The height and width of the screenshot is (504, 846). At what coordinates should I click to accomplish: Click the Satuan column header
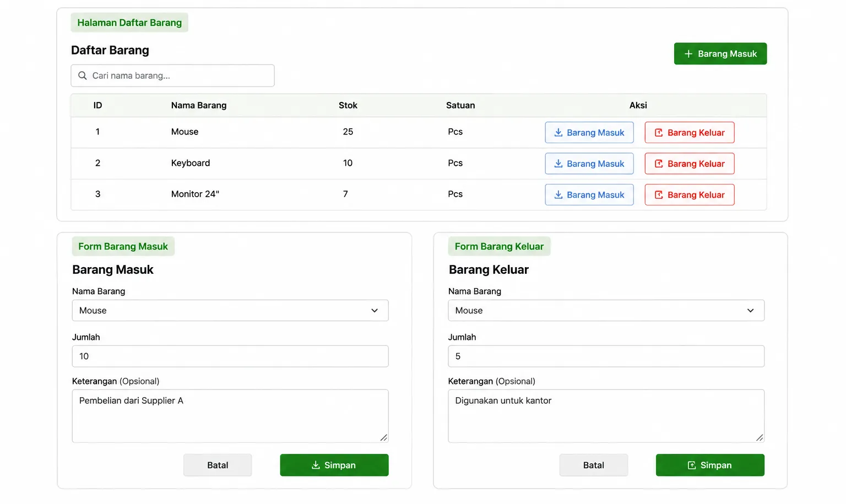(x=460, y=105)
